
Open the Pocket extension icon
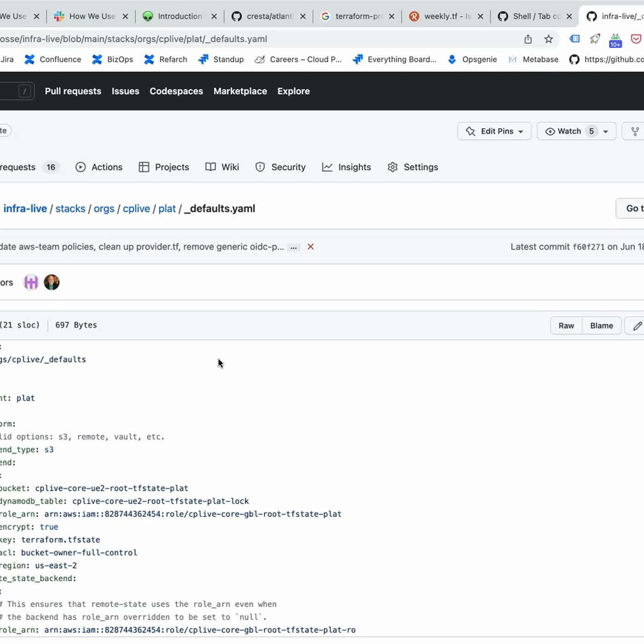(x=636, y=39)
